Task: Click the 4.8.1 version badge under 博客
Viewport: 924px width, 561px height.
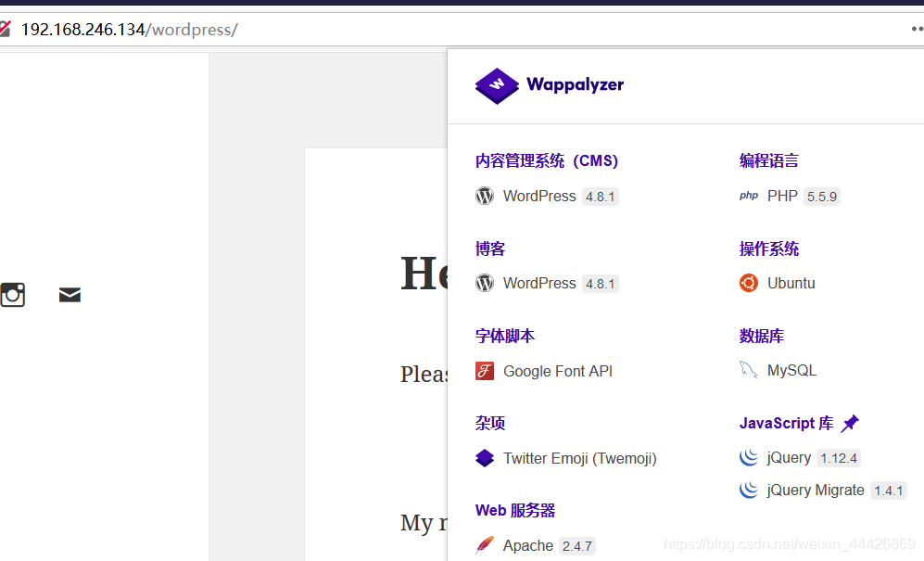Action: pyautogui.click(x=600, y=284)
